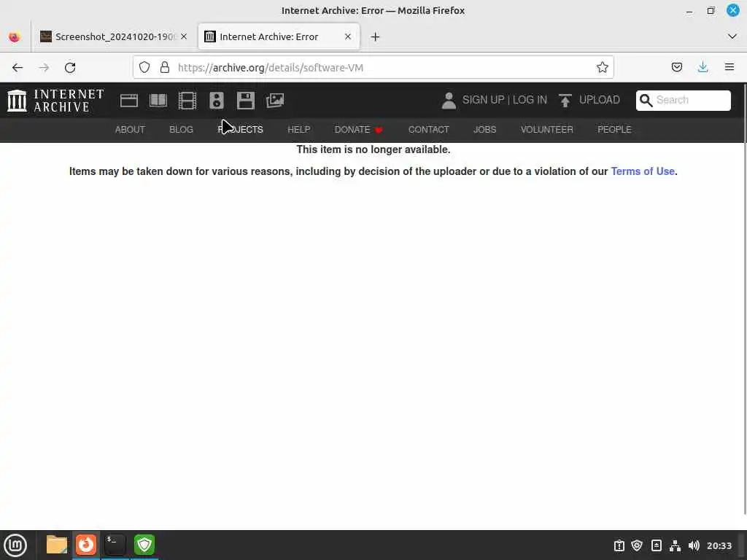Bookmark this page with the star
This screenshot has width=747, height=560.
pyautogui.click(x=602, y=67)
